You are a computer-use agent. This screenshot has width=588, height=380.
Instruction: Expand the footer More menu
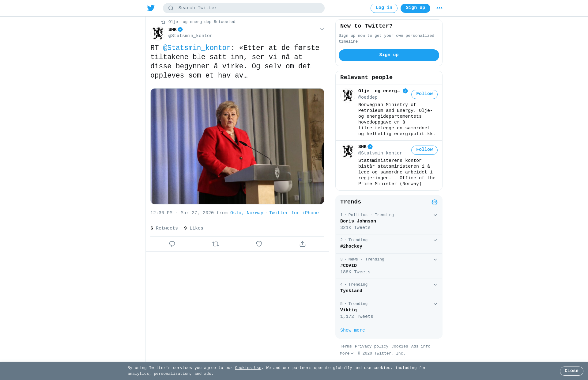[347, 354]
